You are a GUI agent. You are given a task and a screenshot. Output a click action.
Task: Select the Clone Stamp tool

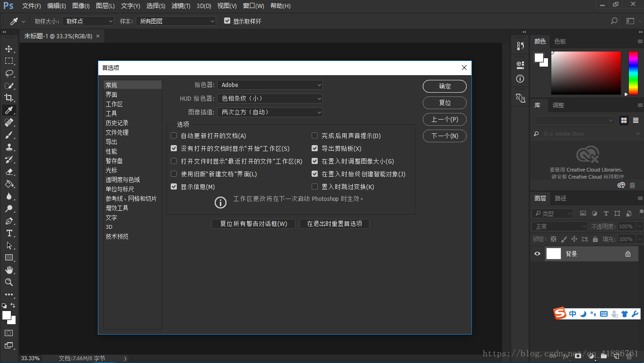[9, 147]
